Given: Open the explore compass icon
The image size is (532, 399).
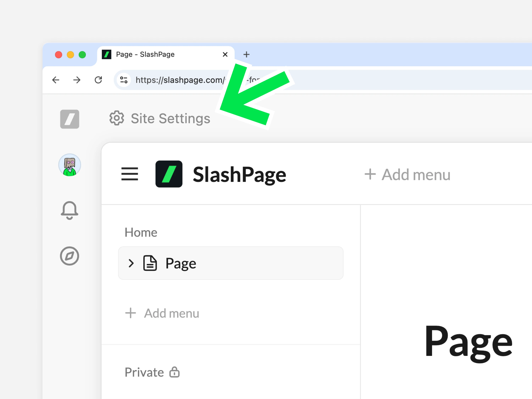Looking at the screenshot, I should pos(70,256).
